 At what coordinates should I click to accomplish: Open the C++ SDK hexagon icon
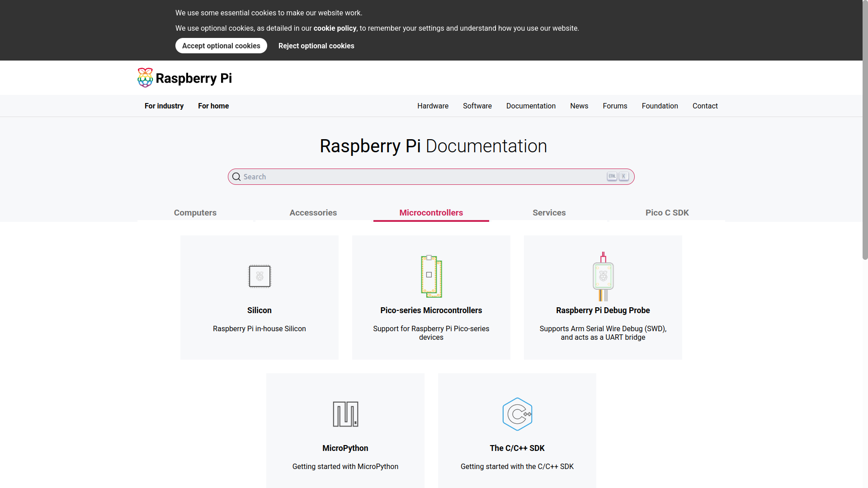517,414
